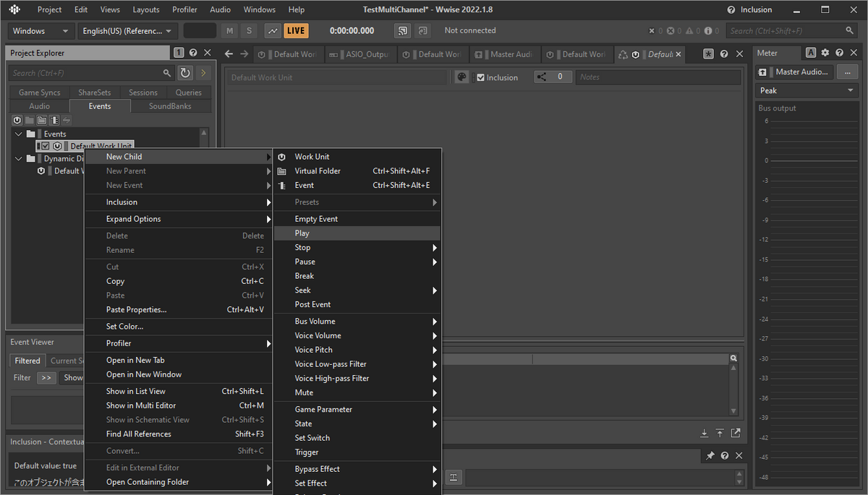
Task: Click the disabled remote connection icon next to it
Action: coord(423,31)
